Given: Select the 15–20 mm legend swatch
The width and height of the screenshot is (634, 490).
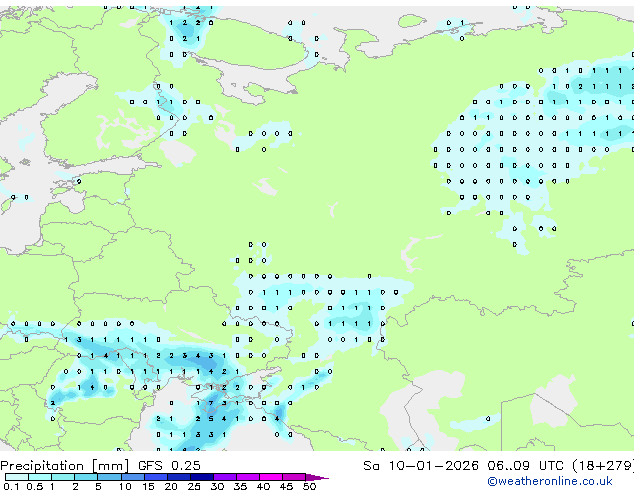Looking at the screenshot, I should click(x=156, y=477).
